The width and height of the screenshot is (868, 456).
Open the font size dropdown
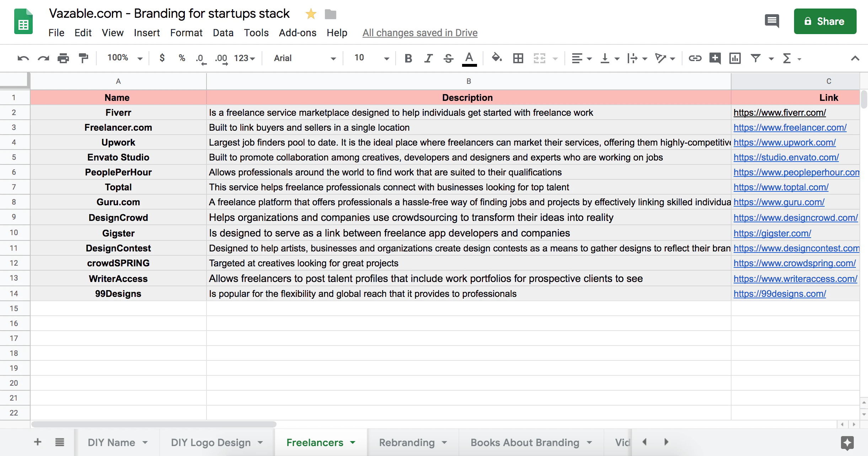click(386, 58)
